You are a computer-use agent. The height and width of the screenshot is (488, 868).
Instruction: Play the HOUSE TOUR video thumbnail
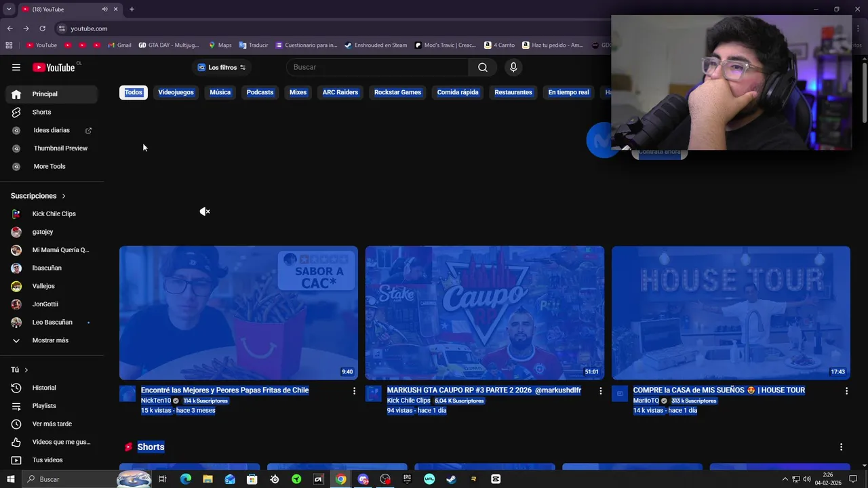point(731,313)
